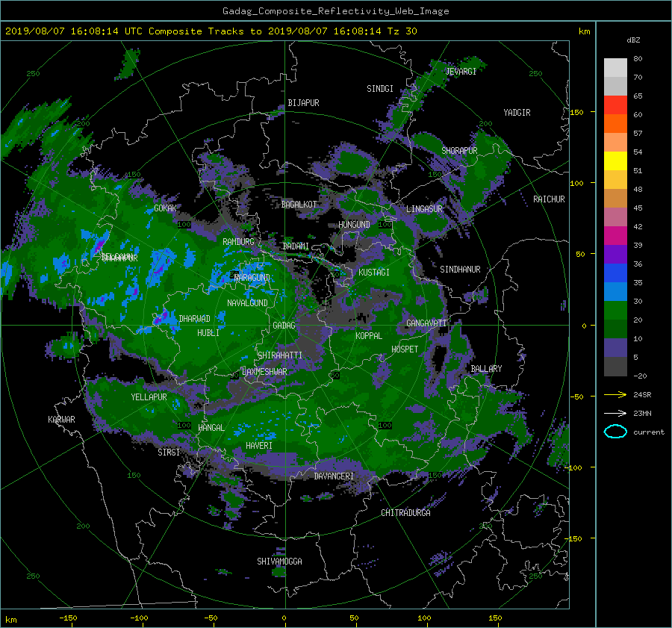This screenshot has height=628, width=672.
Task: Click the SHORAPUR city label
Action: [459, 151]
